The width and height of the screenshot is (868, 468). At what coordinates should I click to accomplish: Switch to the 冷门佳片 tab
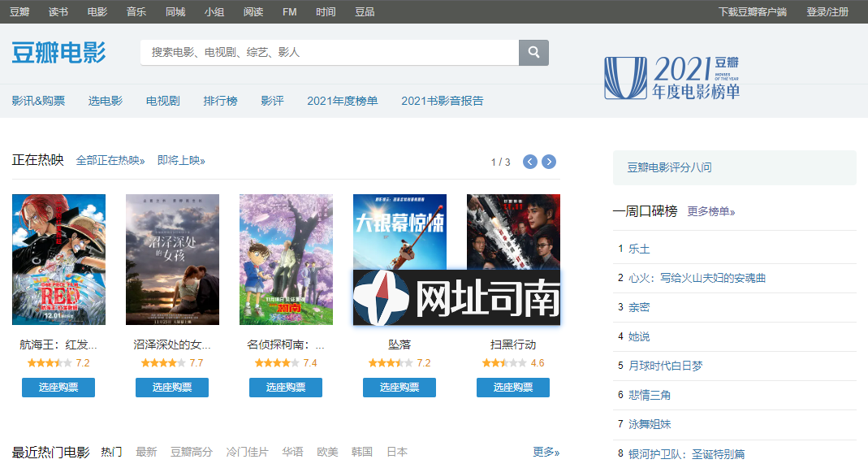coord(247,452)
